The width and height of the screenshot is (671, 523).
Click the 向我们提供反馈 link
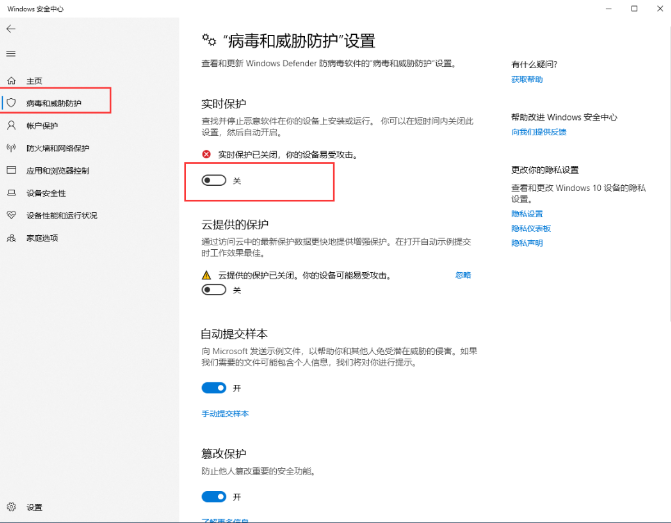(x=539, y=132)
